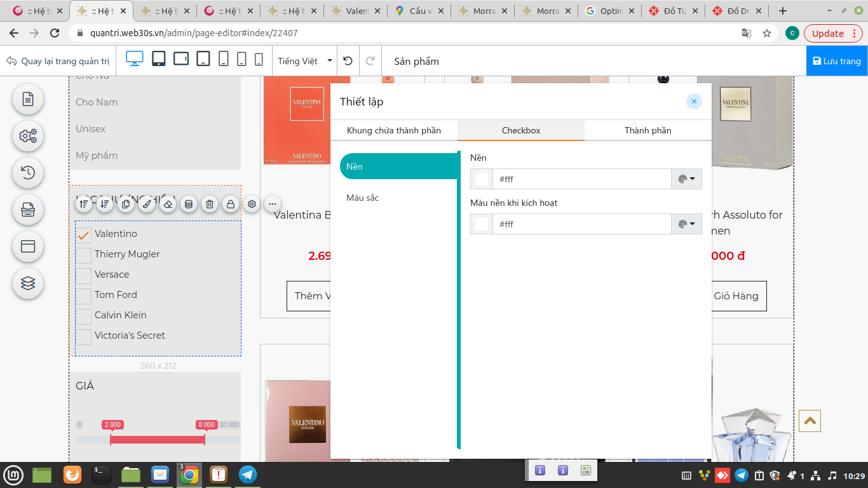Click the Nền hex value input field
Viewport: 868px width, 488px height.
tap(582, 179)
